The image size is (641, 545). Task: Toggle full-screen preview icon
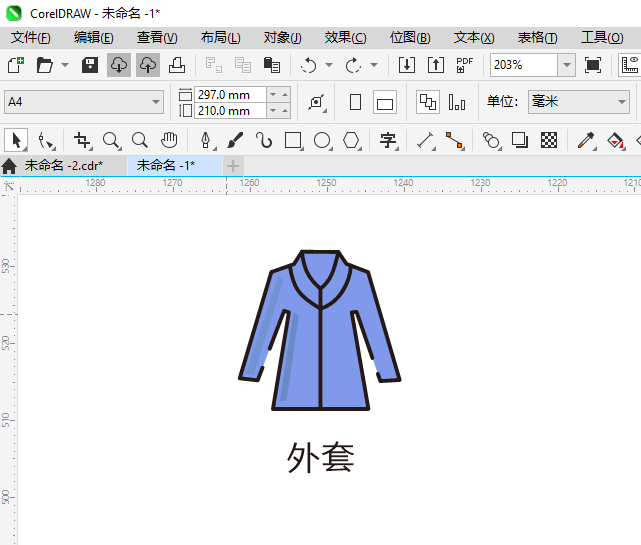[593, 65]
